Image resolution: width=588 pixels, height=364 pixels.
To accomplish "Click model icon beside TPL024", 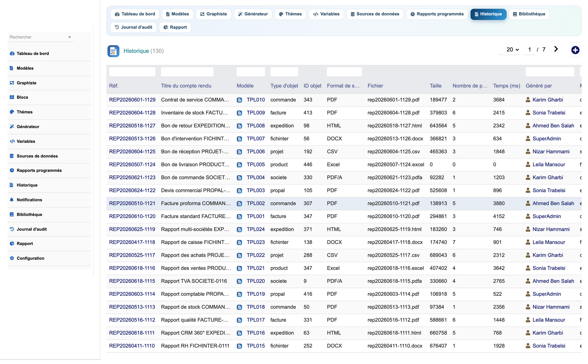I will 239,230.
